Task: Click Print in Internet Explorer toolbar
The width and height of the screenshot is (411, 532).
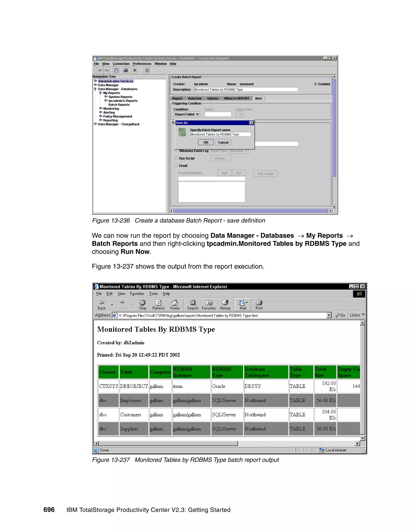Action: tap(259, 305)
